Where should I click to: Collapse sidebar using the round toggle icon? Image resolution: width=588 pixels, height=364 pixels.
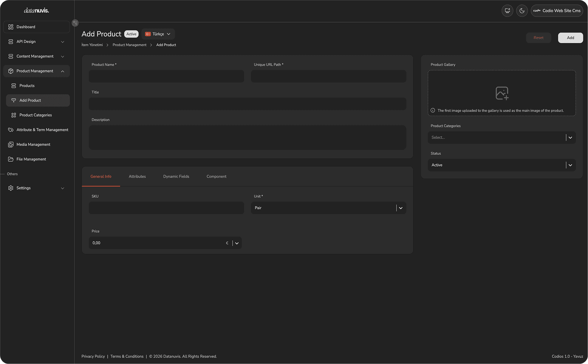pyautogui.click(x=75, y=23)
